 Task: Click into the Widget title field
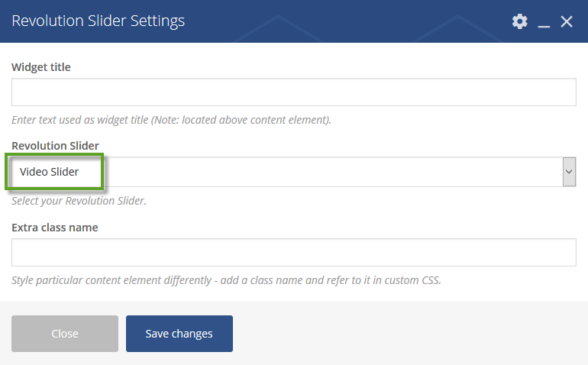(x=294, y=92)
